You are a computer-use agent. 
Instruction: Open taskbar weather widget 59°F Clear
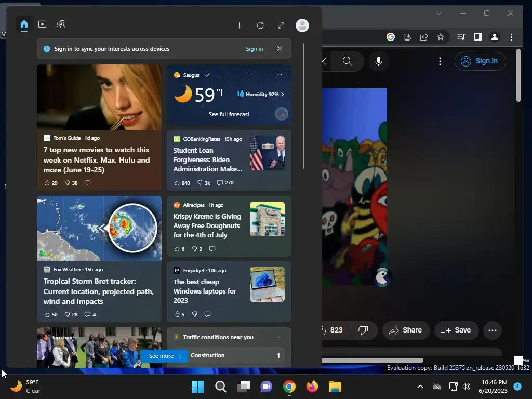(x=26, y=387)
